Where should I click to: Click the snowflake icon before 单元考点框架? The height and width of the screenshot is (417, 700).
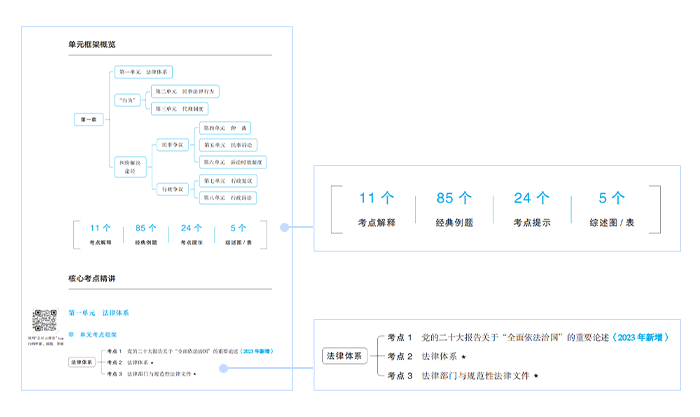pyautogui.click(x=71, y=332)
